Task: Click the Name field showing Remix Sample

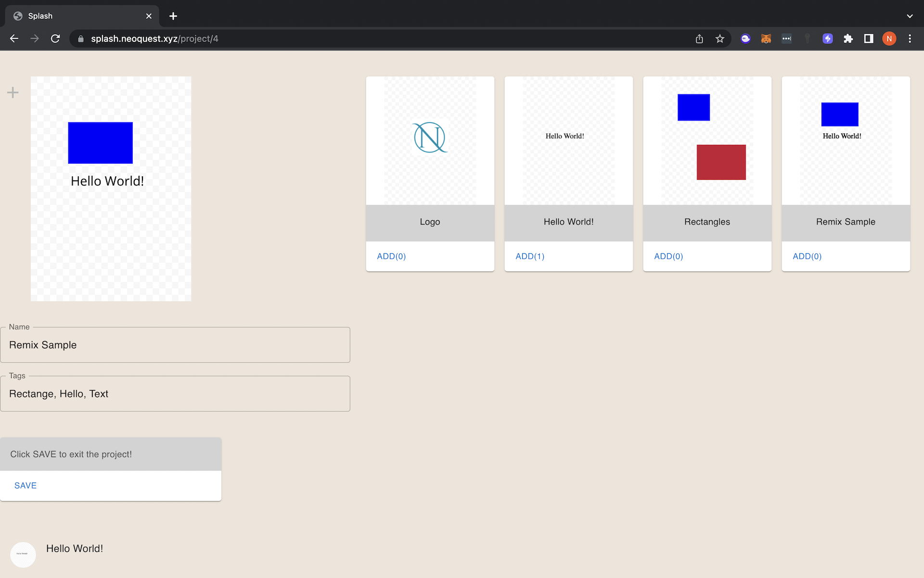Action: click(175, 344)
